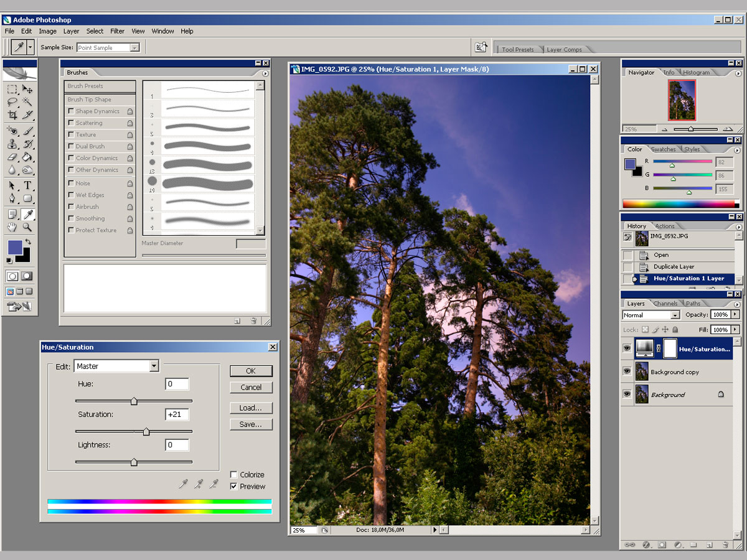Select the Paint Bucket tool
The image size is (747, 560).
pos(27,157)
